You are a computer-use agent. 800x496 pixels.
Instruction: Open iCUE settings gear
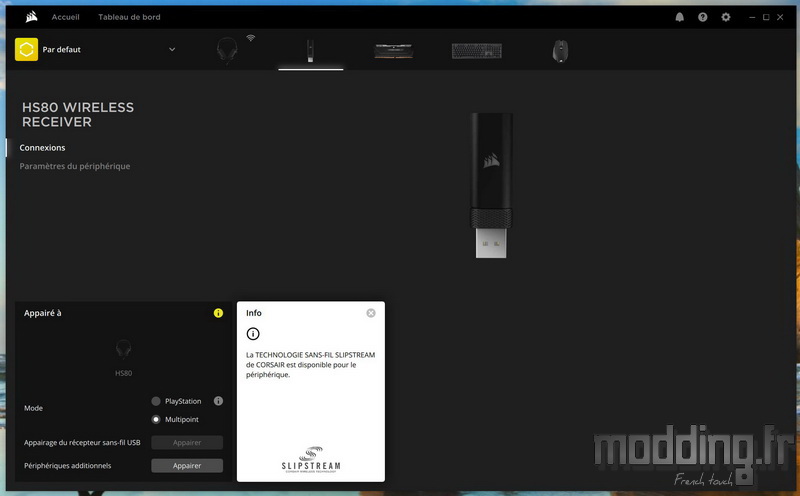click(726, 17)
